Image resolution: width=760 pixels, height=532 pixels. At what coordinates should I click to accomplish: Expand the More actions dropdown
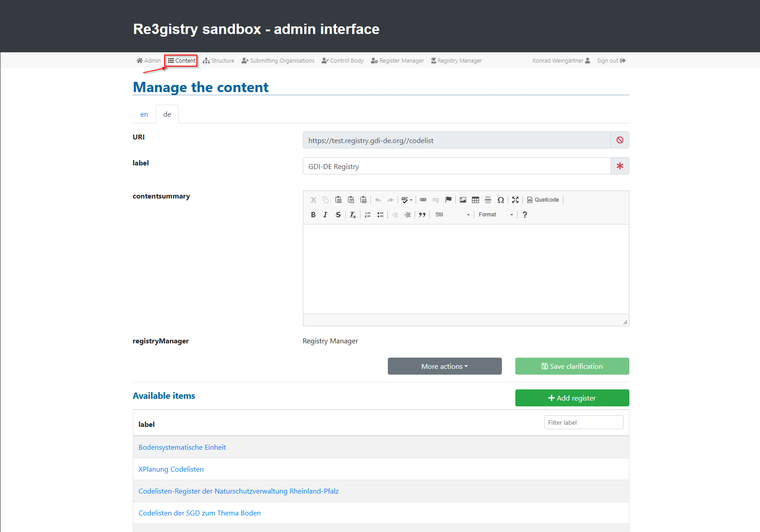point(444,366)
